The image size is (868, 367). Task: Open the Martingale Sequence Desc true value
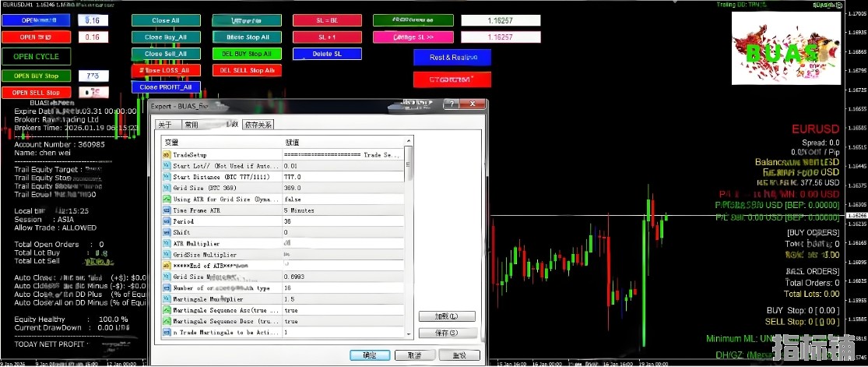(343, 321)
